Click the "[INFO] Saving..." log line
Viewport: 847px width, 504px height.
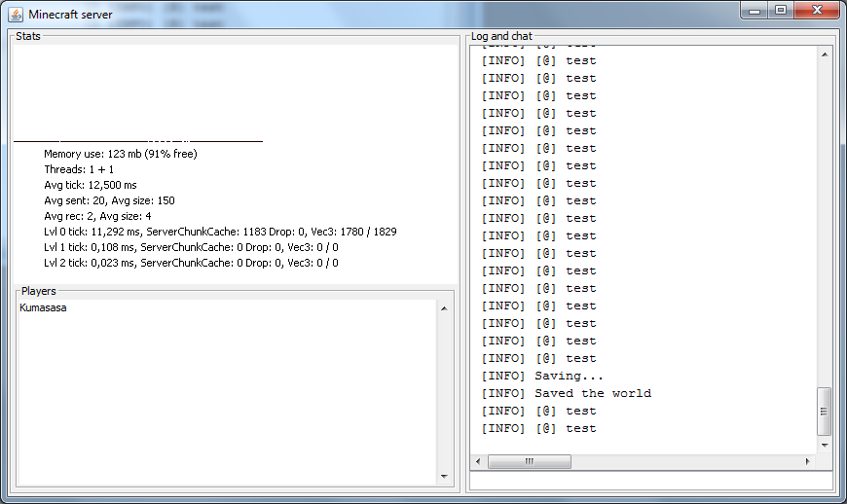542,376
